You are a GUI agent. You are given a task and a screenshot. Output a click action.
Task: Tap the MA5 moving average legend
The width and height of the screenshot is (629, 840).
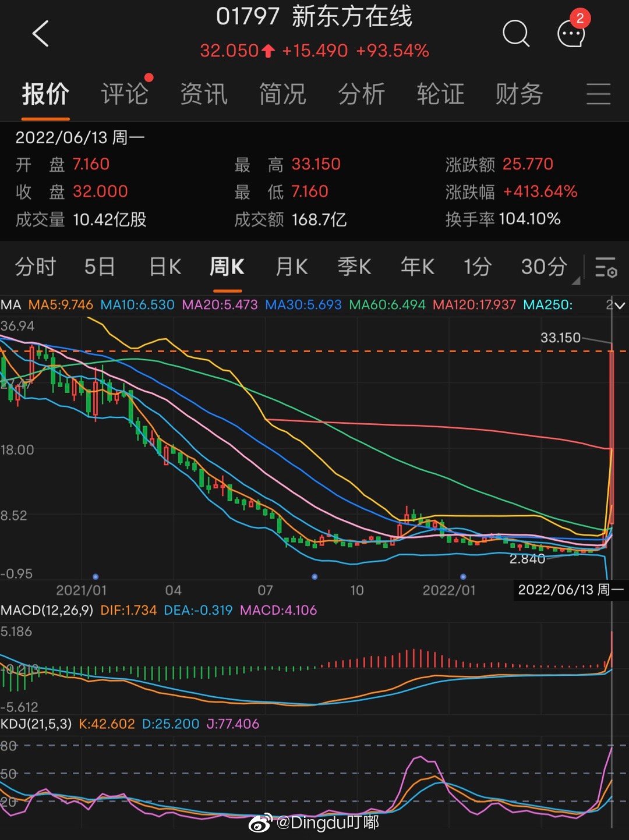(61, 305)
